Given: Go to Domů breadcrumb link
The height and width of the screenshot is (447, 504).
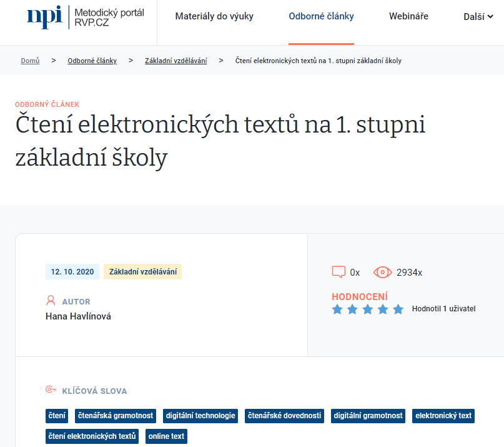Looking at the screenshot, I should point(30,61).
